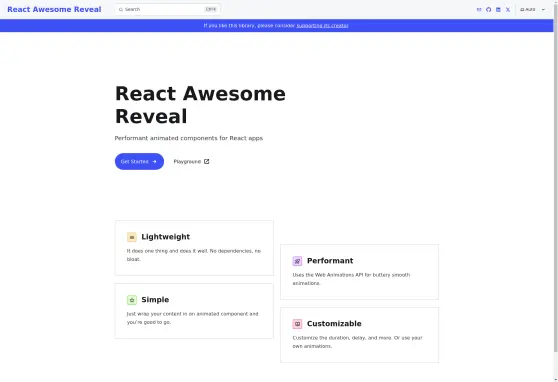
Task: Click the Get Started button
Action: point(139,162)
